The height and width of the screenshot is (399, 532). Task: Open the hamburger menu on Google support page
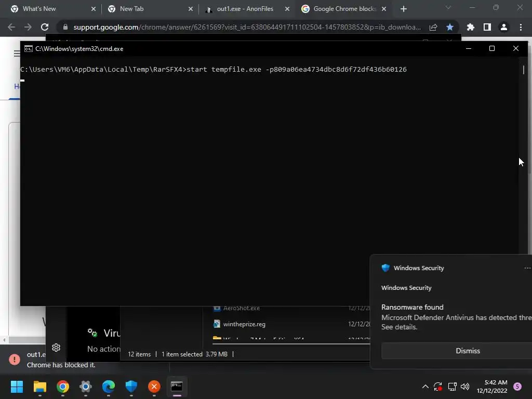coord(17,54)
